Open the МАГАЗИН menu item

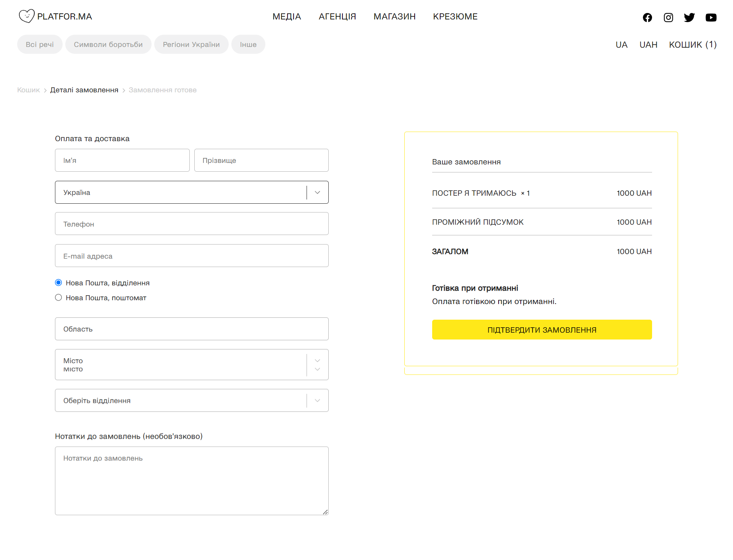pyautogui.click(x=394, y=17)
